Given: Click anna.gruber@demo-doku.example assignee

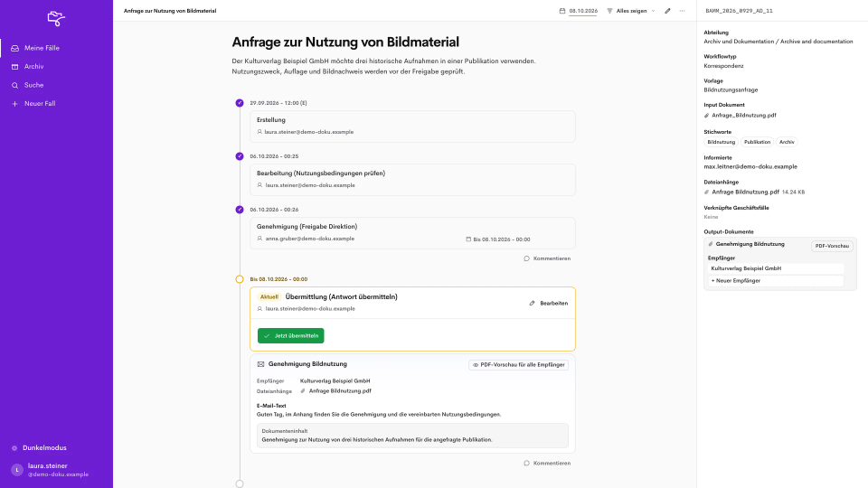Looking at the screenshot, I should [x=309, y=239].
